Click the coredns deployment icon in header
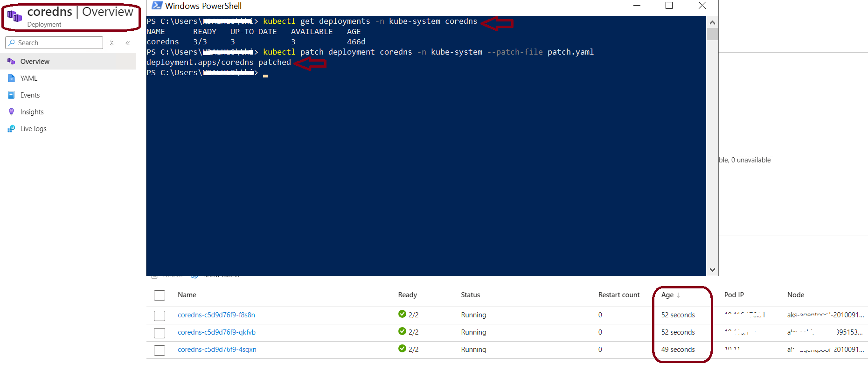Image resolution: width=868 pixels, height=371 pixels. click(14, 17)
